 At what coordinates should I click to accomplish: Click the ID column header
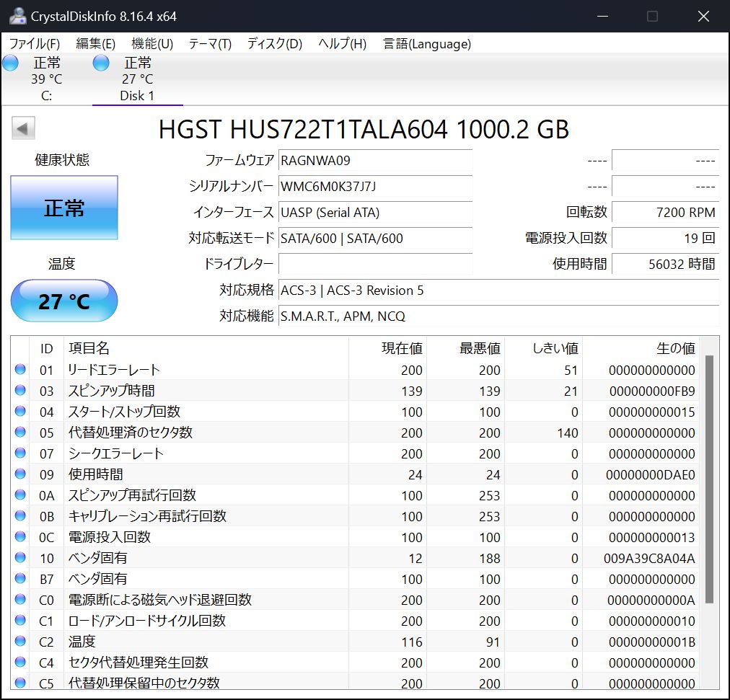[x=47, y=349]
